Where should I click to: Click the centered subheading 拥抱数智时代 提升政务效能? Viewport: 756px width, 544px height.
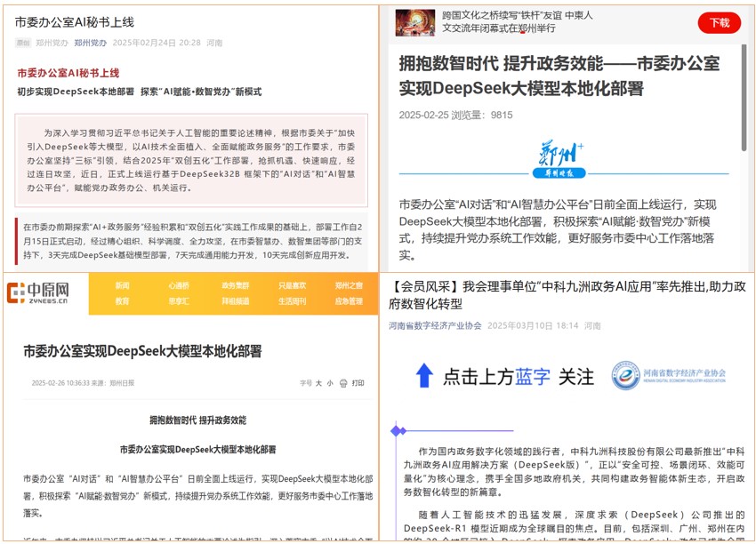click(x=198, y=420)
